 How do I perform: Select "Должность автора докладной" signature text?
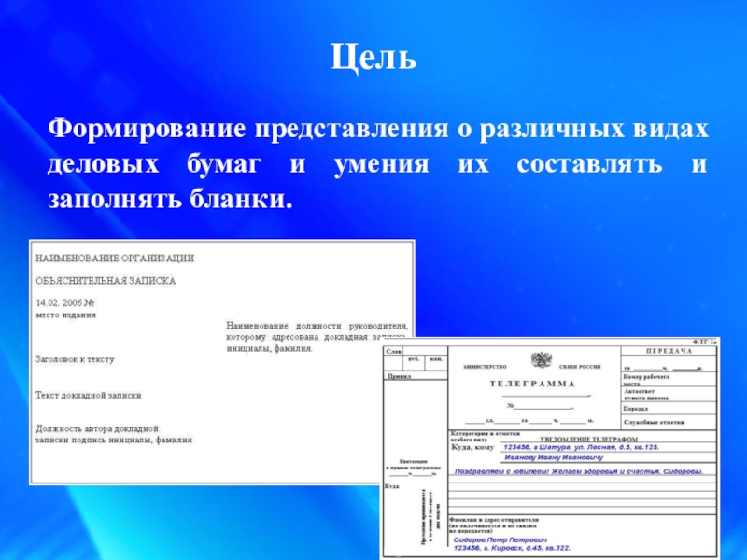tap(114, 434)
